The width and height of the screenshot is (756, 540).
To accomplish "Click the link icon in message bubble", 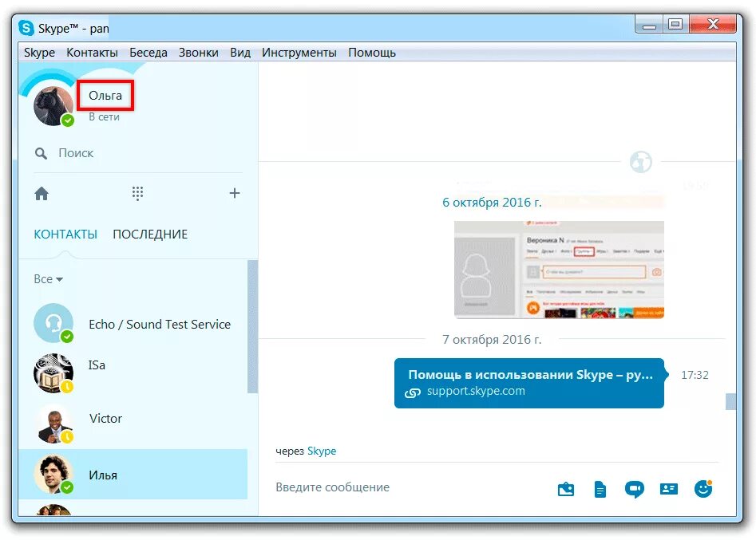I will pyautogui.click(x=412, y=392).
